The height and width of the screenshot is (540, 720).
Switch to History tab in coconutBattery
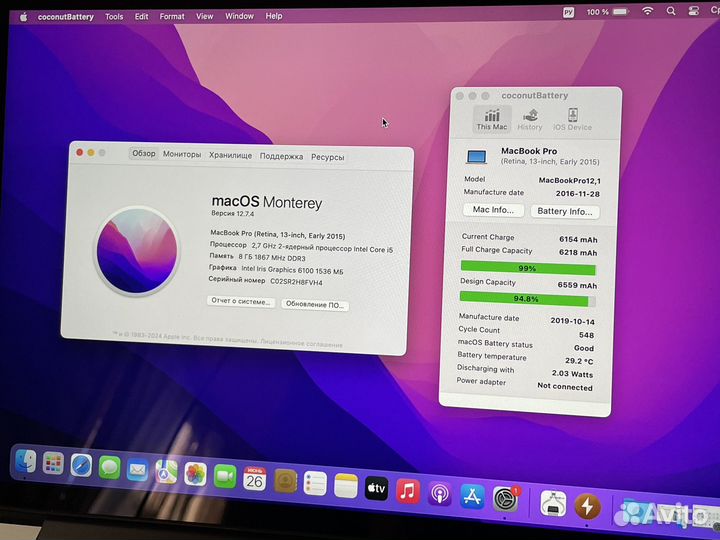coord(530,120)
